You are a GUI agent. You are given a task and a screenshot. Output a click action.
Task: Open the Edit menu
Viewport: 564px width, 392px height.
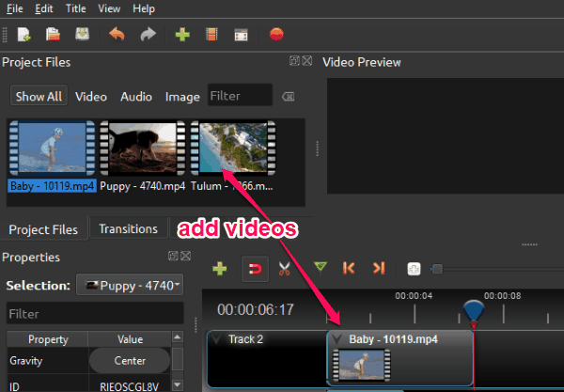[44, 8]
